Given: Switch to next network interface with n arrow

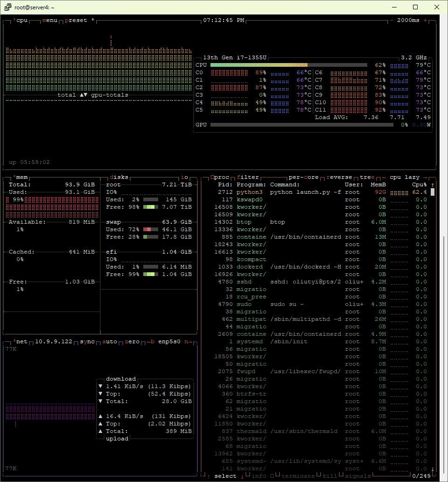Looking at the screenshot, I should 188,342.
